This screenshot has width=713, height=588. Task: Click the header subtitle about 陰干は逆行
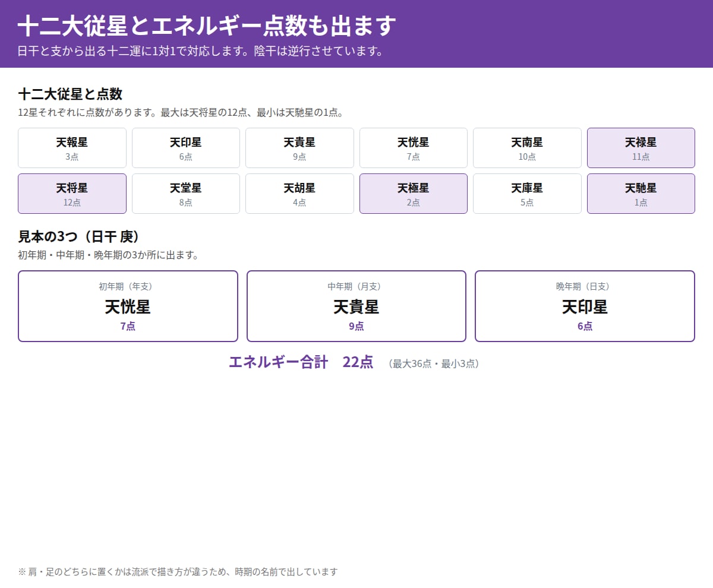(x=200, y=51)
